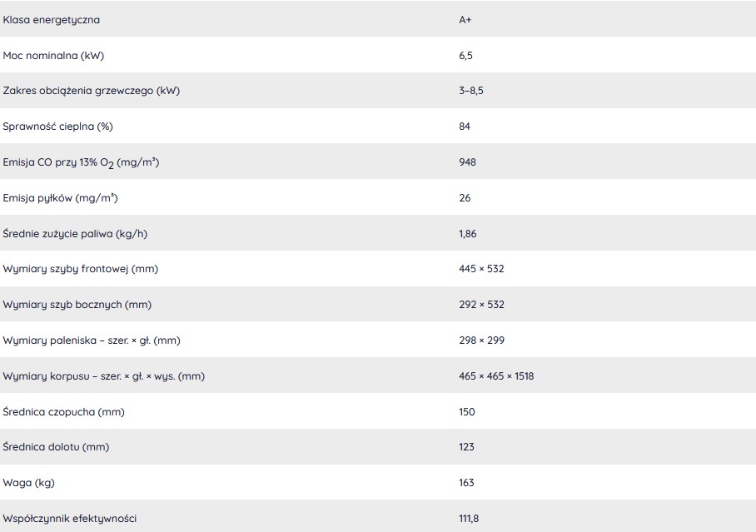Image resolution: width=756 pixels, height=532 pixels.
Task: Click the 'Wymiary paleniska' row label
Action: pos(92,340)
